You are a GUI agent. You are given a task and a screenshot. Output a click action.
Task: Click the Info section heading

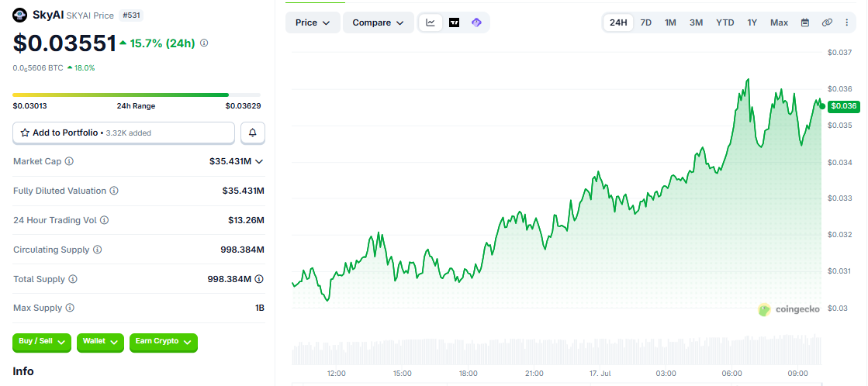tap(23, 371)
